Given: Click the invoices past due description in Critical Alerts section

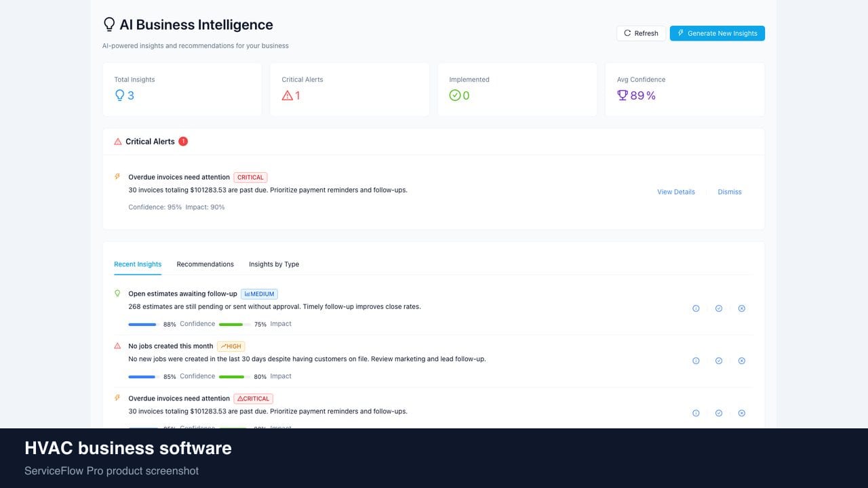Looking at the screenshot, I should [x=268, y=190].
